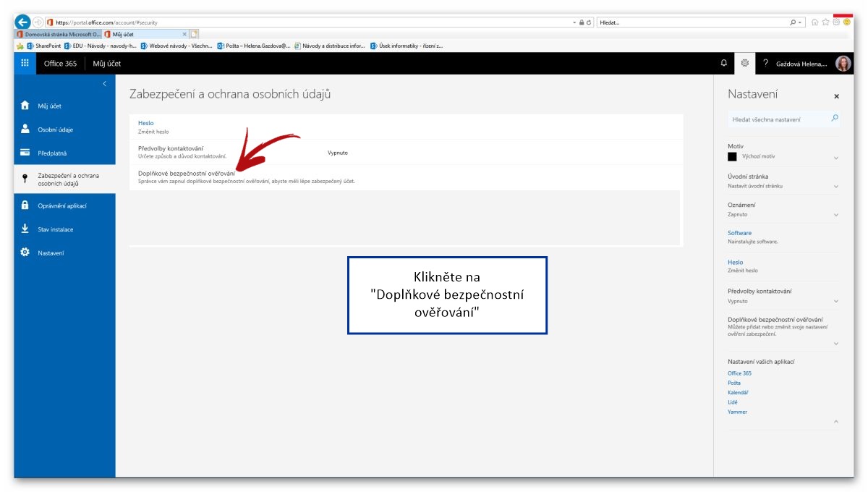Viewport: 868px width, 492px height.
Task: Select Osobní údaje in left navigation
Action: click(x=55, y=130)
